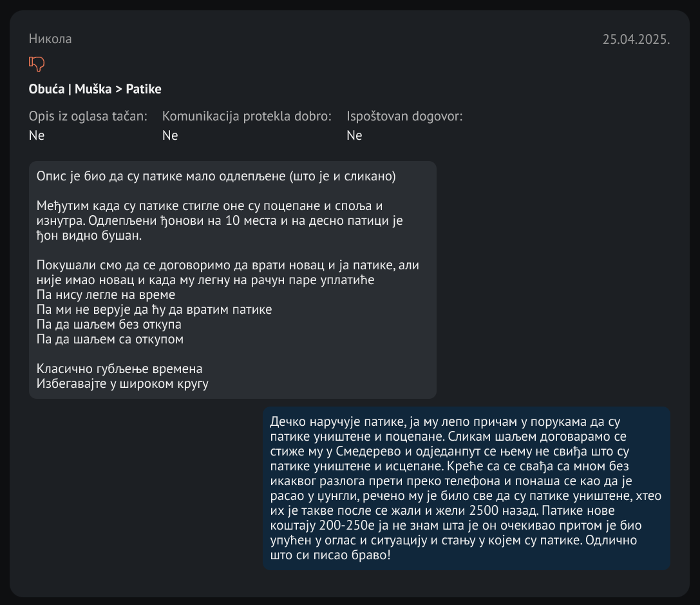This screenshot has width=700, height=605.
Task: Click the "Komunikacija protekla dobro:" label
Action: pos(247,117)
